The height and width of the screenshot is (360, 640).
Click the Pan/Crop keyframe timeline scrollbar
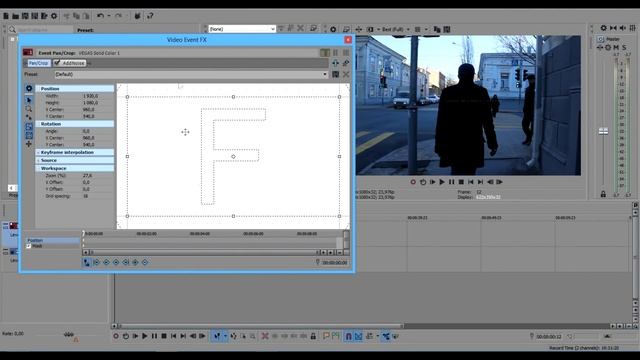pos(203,253)
